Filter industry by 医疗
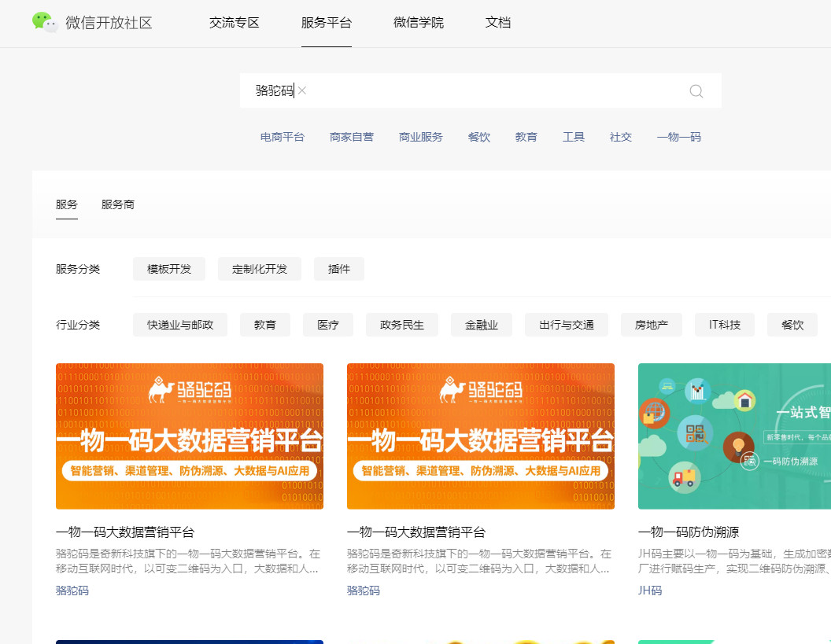 [328, 325]
